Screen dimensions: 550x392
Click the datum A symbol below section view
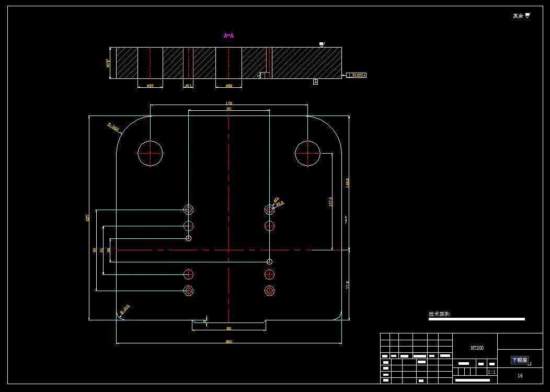pyautogui.click(x=315, y=82)
